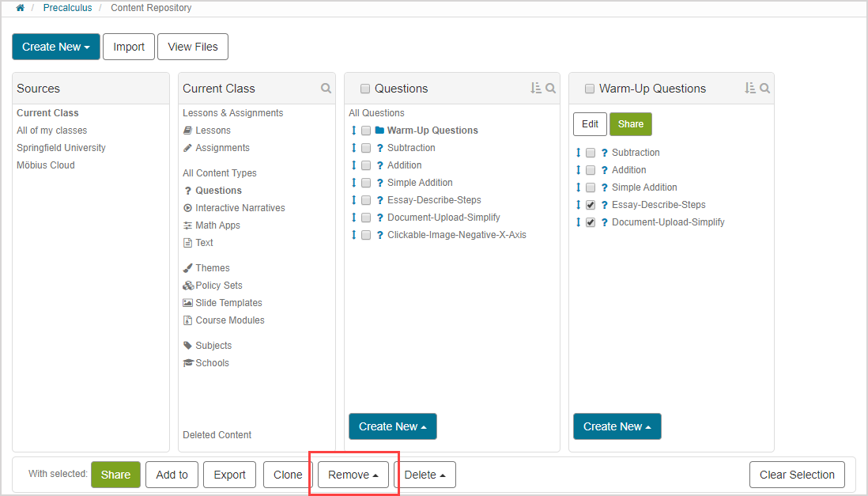The height and width of the screenshot is (496, 868).
Task: Check the Clickable-Image-Negative-X-Axis checkbox
Action: 366,235
